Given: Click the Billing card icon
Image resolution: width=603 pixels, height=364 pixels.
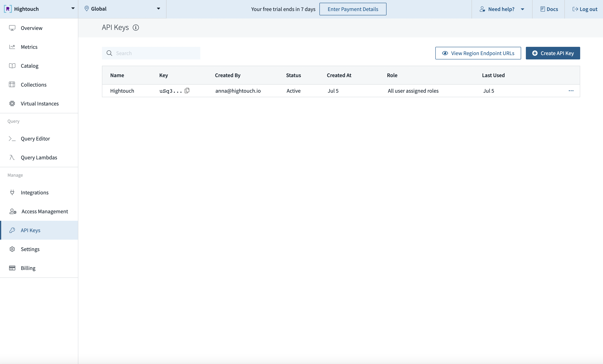Looking at the screenshot, I should [x=12, y=268].
